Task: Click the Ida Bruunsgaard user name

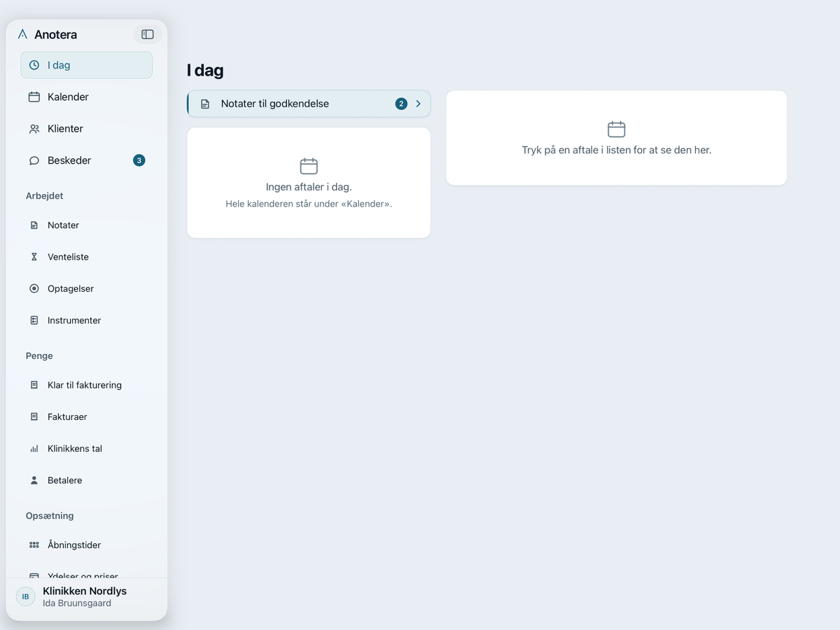Action: [x=77, y=603]
